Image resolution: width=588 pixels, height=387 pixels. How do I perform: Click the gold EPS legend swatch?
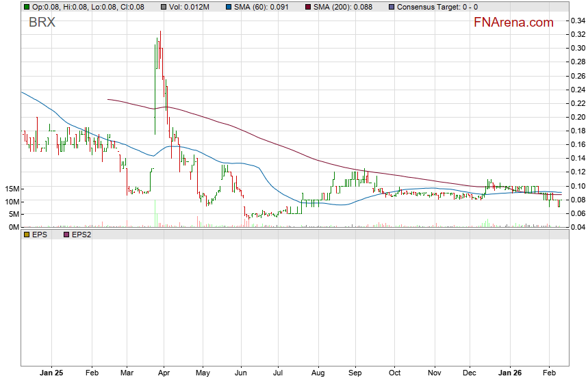tap(27, 235)
